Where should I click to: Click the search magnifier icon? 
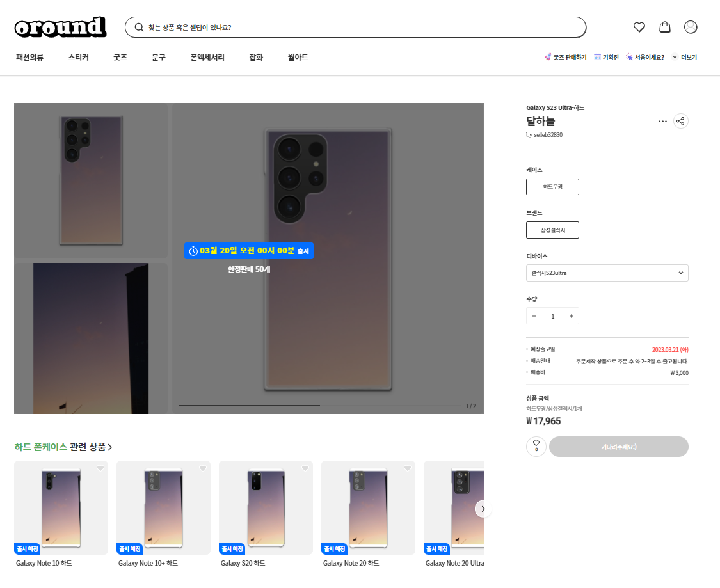pyautogui.click(x=139, y=28)
